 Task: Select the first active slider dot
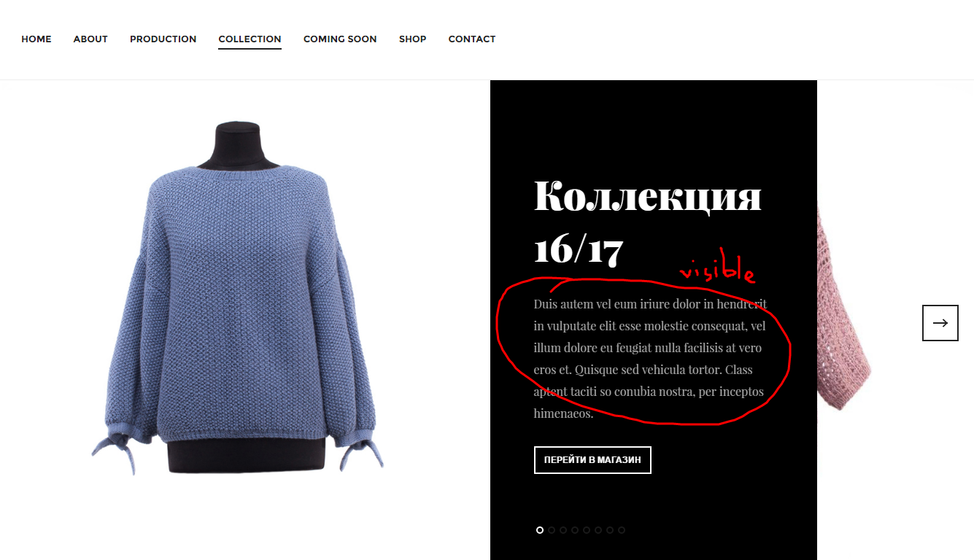(x=540, y=530)
